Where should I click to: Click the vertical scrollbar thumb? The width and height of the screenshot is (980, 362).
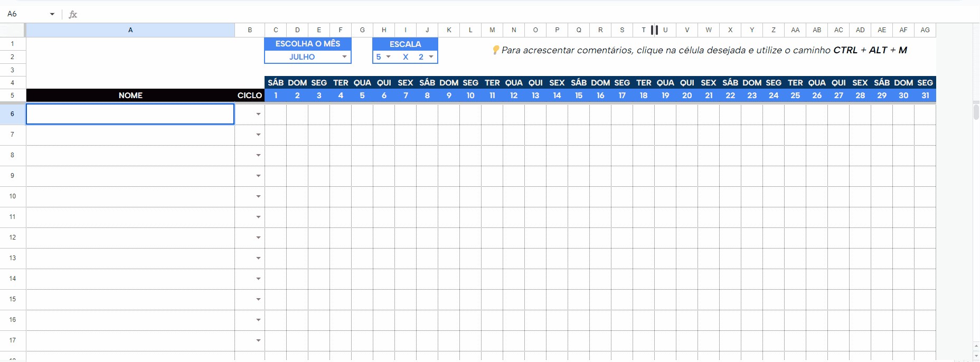coord(976,112)
